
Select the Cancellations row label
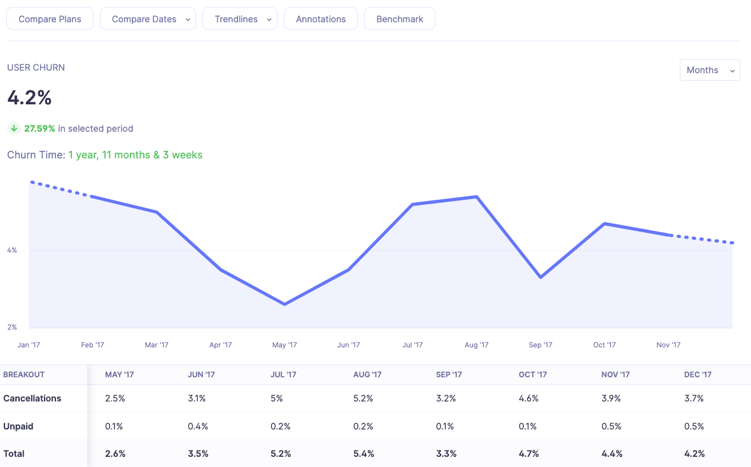[x=32, y=399]
